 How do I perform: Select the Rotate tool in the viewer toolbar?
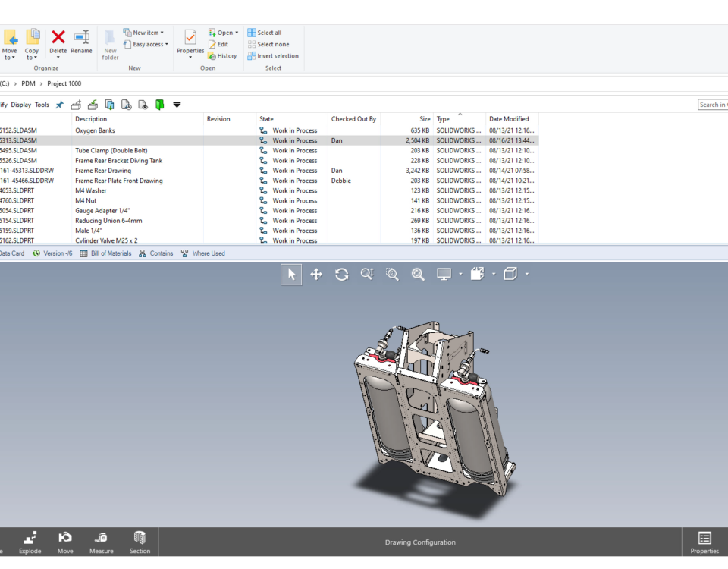341,274
